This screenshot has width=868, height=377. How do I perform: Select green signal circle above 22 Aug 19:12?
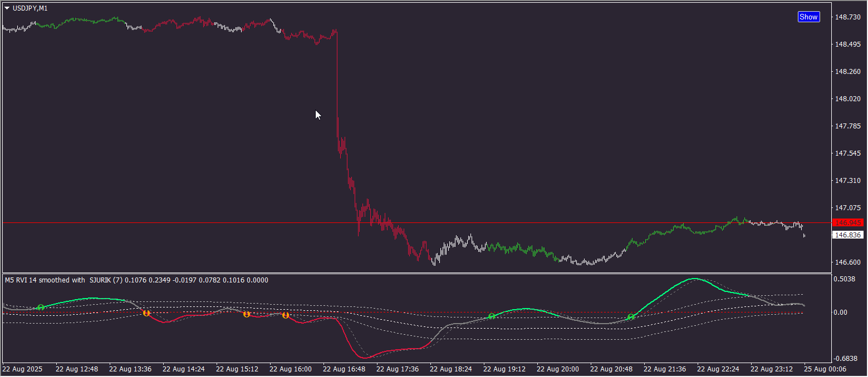[x=492, y=316]
